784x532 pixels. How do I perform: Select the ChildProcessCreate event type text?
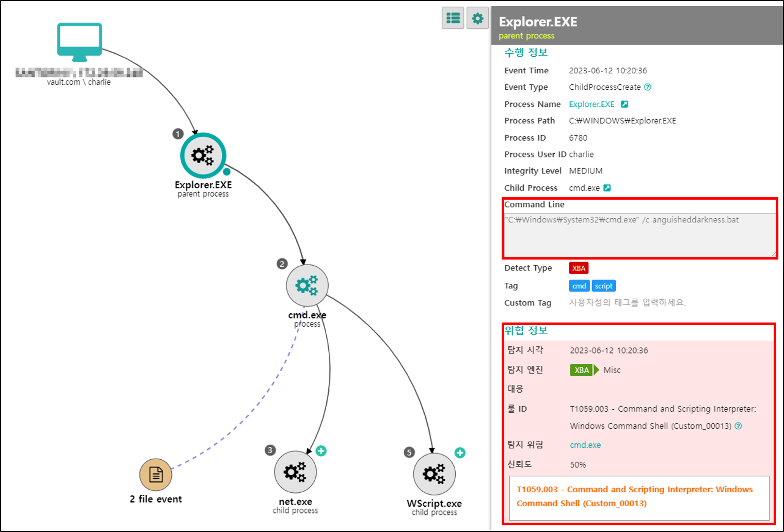point(605,87)
